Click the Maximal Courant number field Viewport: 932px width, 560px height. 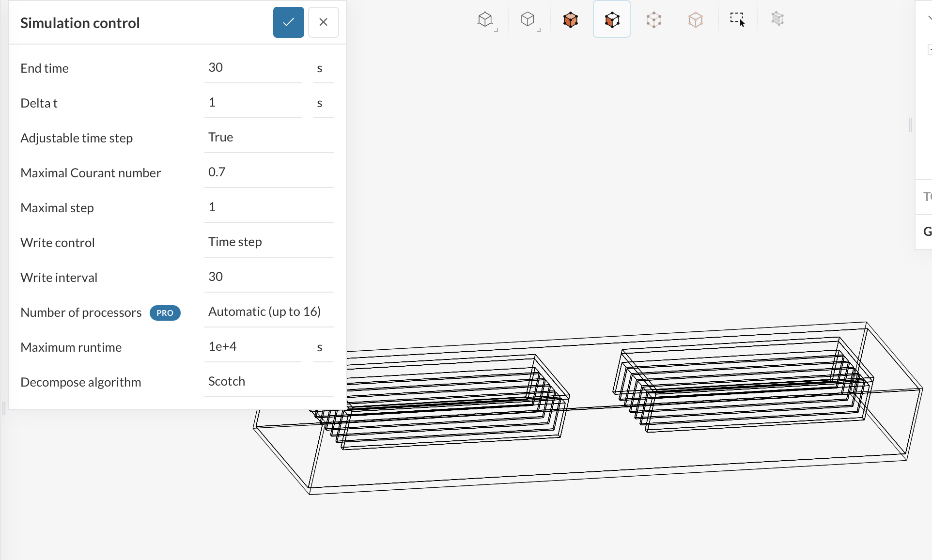point(269,172)
